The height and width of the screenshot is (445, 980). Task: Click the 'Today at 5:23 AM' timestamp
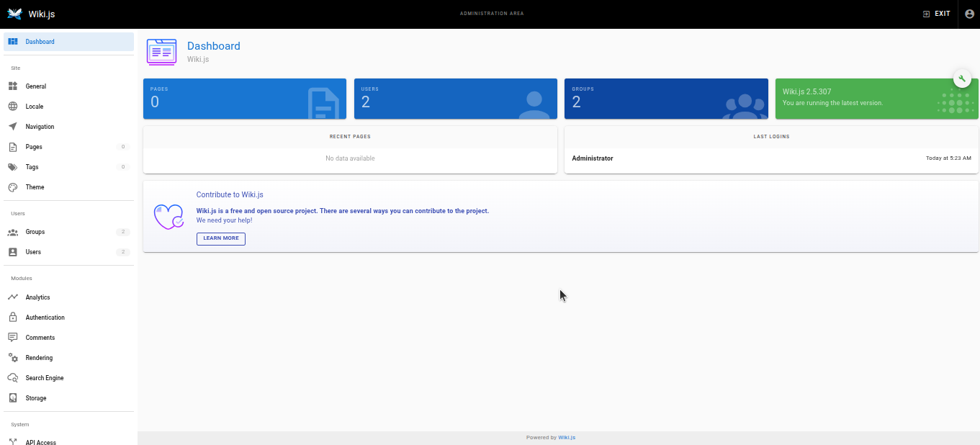(x=948, y=158)
